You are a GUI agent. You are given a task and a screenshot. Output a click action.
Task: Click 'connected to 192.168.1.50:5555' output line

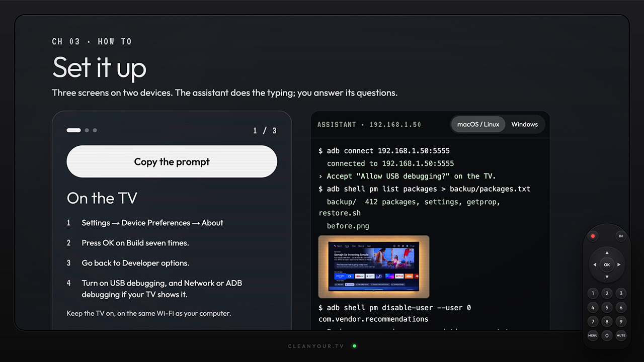pos(390,163)
